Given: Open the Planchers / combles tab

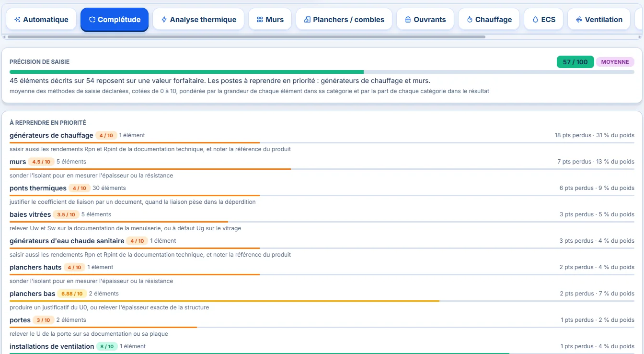Looking at the screenshot, I should click(344, 20).
